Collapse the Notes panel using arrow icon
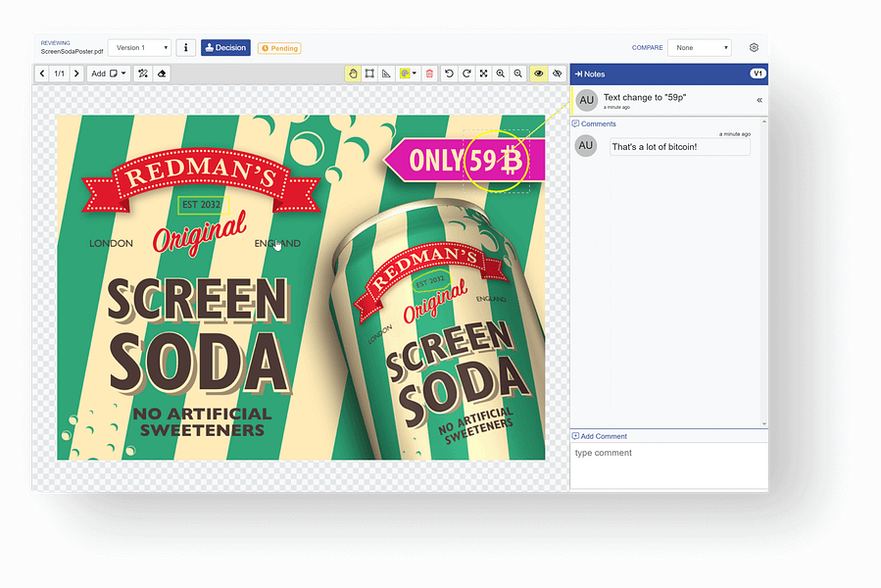 coord(579,74)
